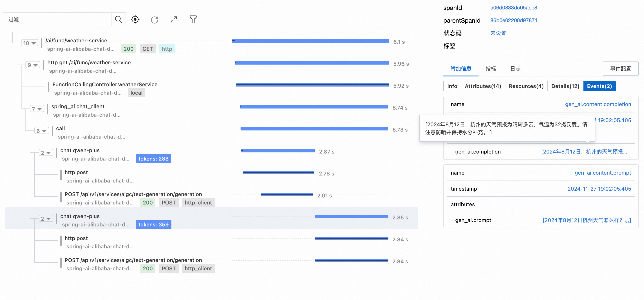Switch to the 指标 tab
This screenshot has width=644, height=300.
click(x=491, y=69)
